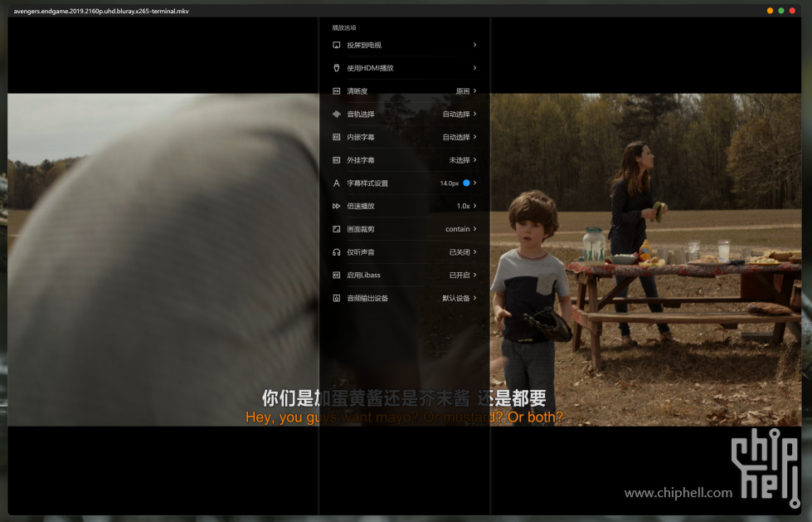Click the 自动选择 value for 内嵌字幕
Viewport: 812px width, 522px height.
click(456, 137)
